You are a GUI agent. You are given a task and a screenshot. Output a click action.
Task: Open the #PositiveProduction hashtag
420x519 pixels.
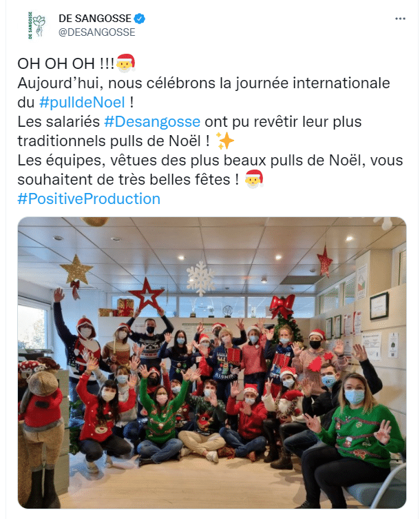pos(89,199)
